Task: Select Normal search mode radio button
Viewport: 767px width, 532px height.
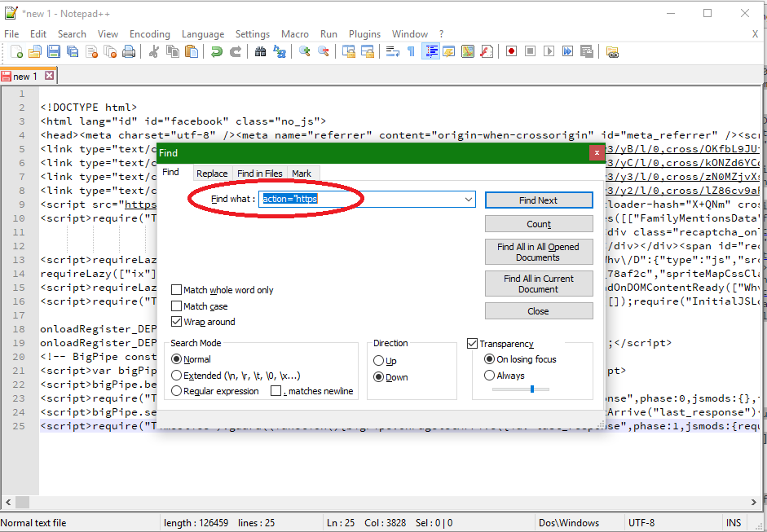Action: [176, 359]
